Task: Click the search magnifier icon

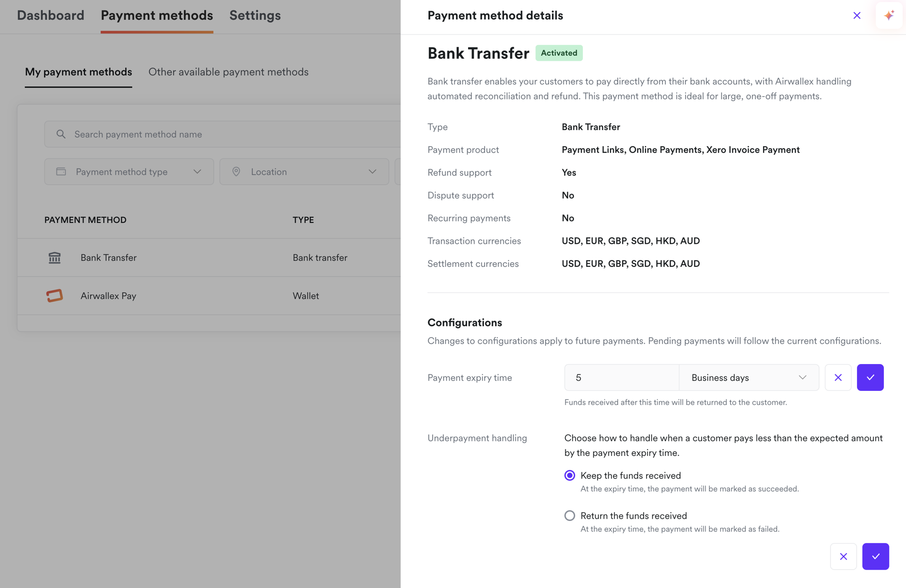Action: coord(61,134)
